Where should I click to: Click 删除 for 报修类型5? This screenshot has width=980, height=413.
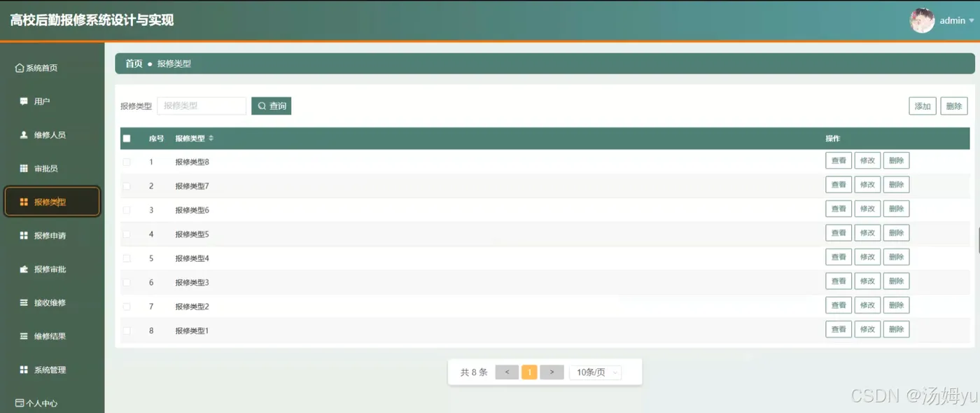(x=896, y=232)
